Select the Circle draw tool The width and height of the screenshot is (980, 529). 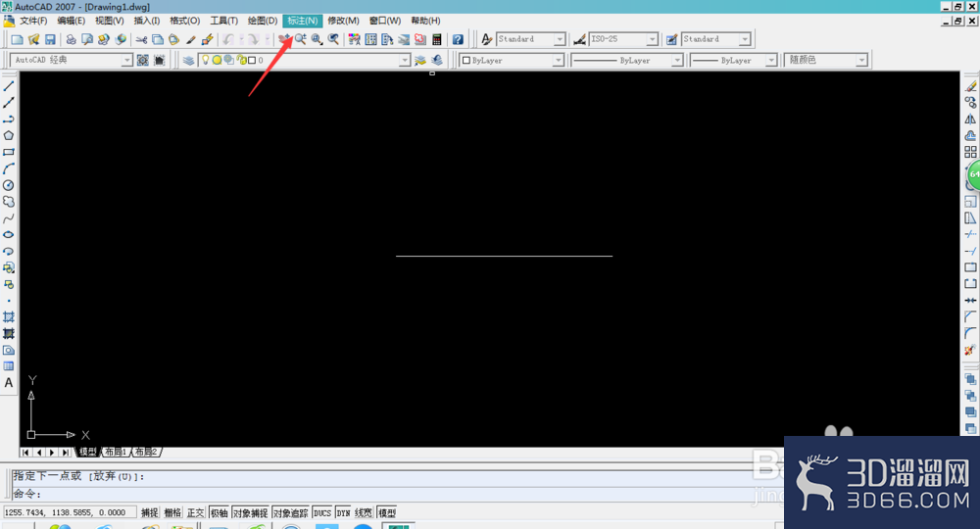click(9, 185)
